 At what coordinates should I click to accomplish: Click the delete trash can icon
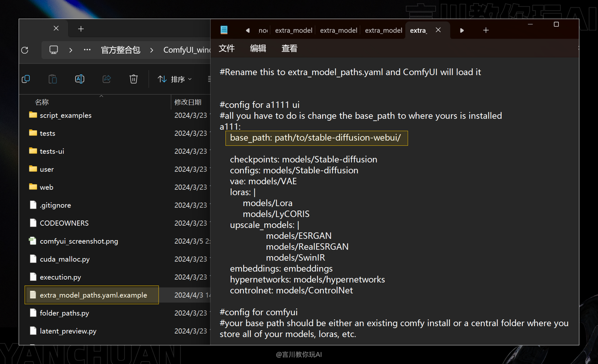point(134,79)
